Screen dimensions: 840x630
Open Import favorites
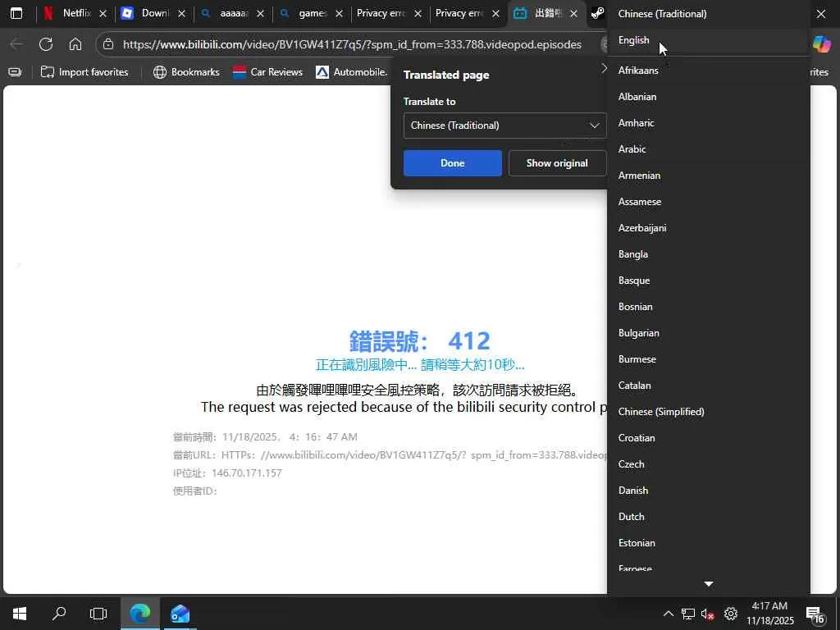[84, 72]
